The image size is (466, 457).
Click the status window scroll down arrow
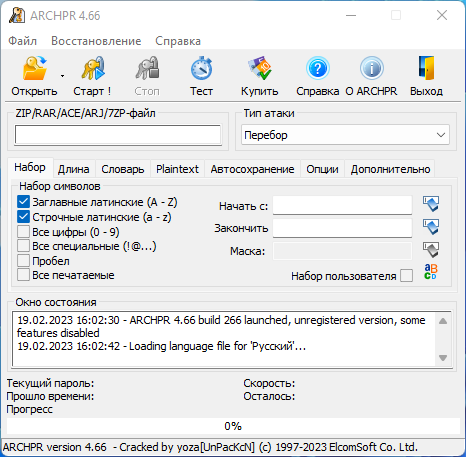point(443,358)
